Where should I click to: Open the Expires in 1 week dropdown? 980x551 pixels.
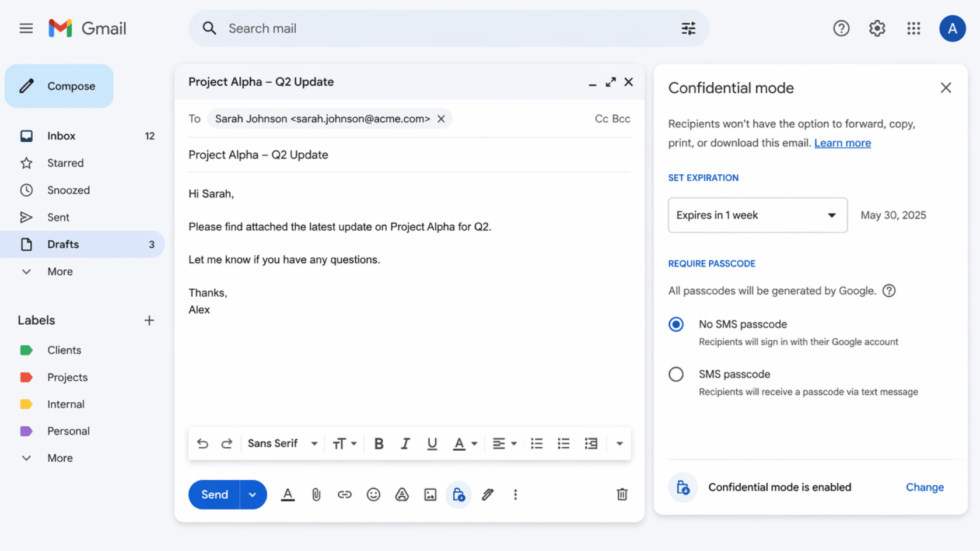(757, 215)
